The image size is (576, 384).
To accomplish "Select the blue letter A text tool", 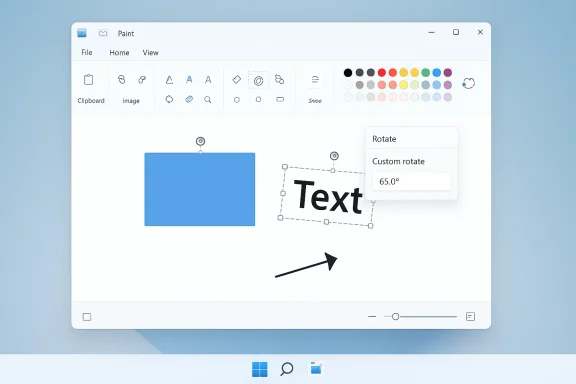I will click(x=189, y=79).
